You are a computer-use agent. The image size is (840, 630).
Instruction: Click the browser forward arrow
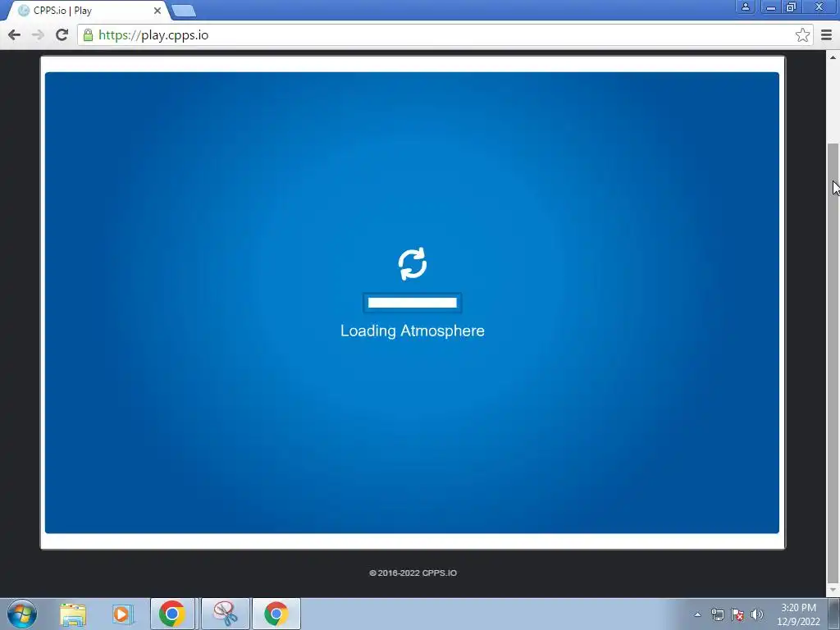tap(38, 35)
